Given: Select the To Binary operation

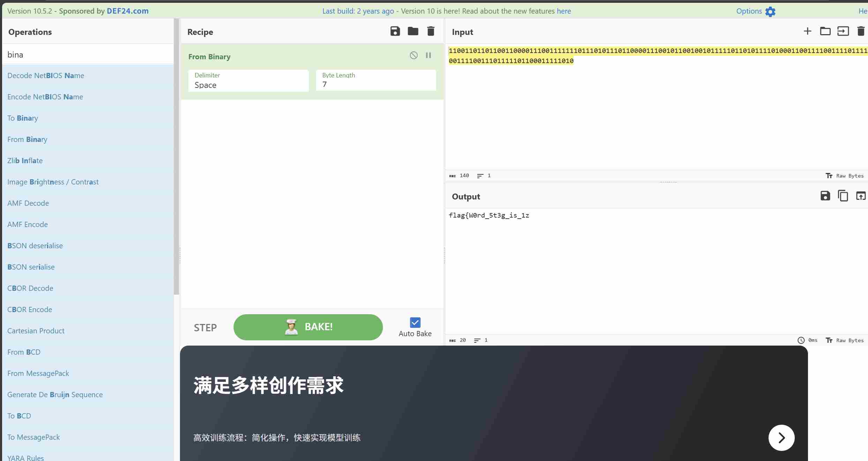Looking at the screenshot, I should tap(23, 118).
